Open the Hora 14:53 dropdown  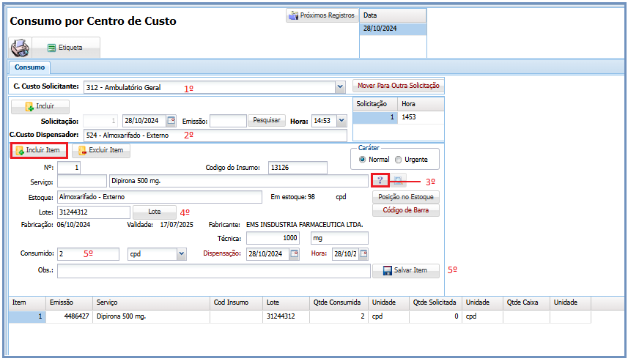pos(341,121)
